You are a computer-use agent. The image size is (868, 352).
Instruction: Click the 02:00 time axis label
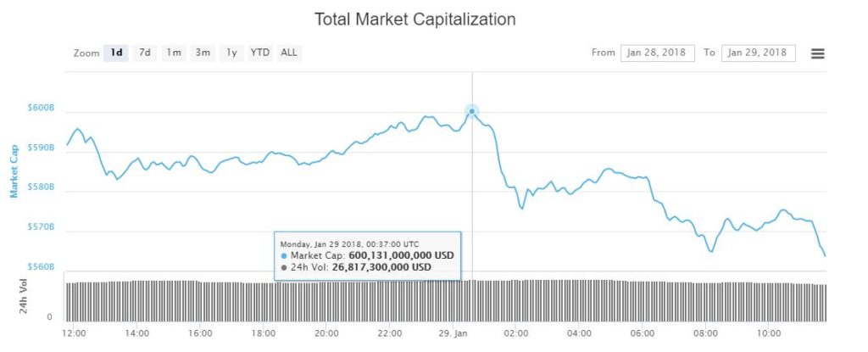(x=516, y=333)
